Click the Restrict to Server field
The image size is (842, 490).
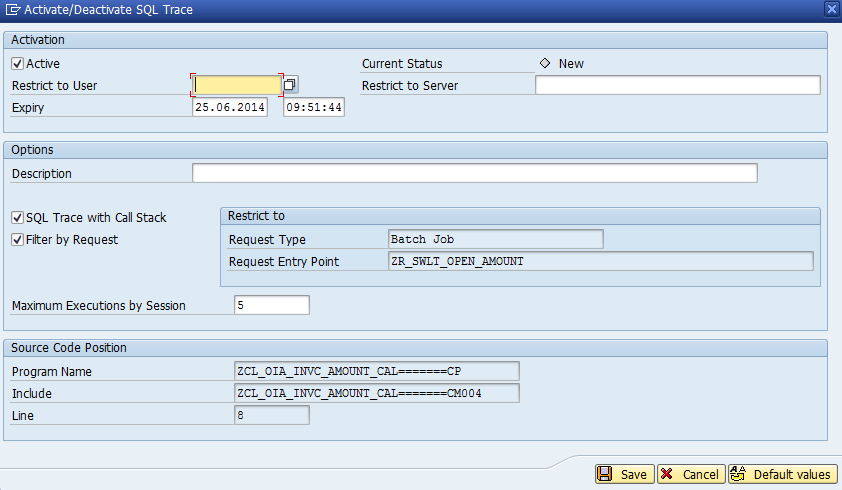[x=678, y=85]
